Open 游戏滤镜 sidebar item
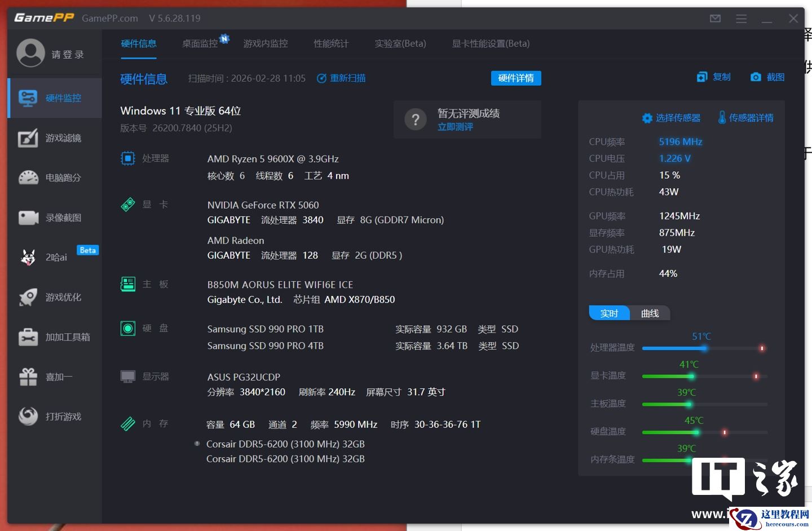The image size is (812, 531). [55, 138]
